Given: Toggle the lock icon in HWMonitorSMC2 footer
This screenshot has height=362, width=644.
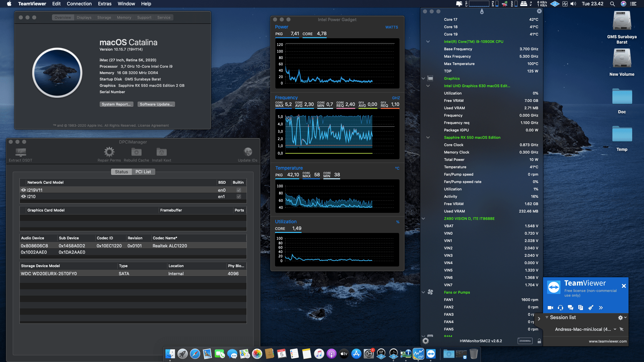Looking at the screenshot, I should coord(539,341).
